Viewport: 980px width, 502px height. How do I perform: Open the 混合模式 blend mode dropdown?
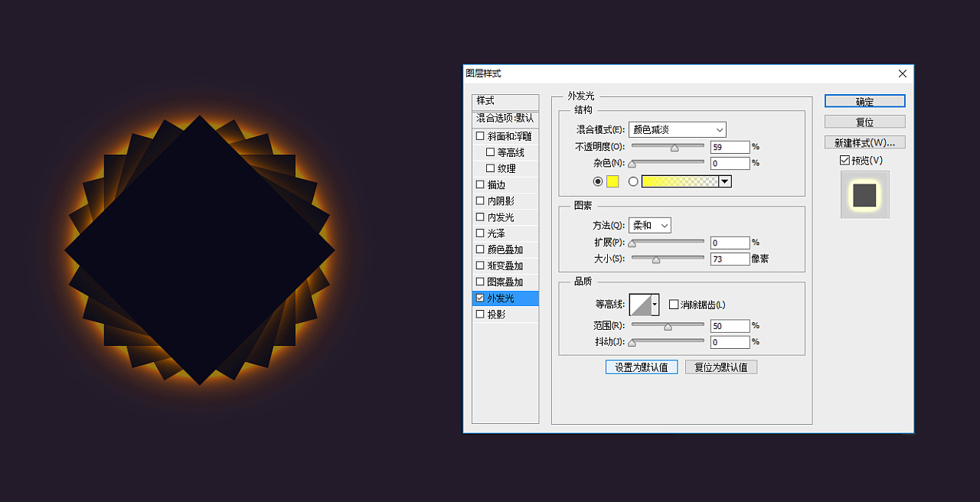[x=677, y=130]
